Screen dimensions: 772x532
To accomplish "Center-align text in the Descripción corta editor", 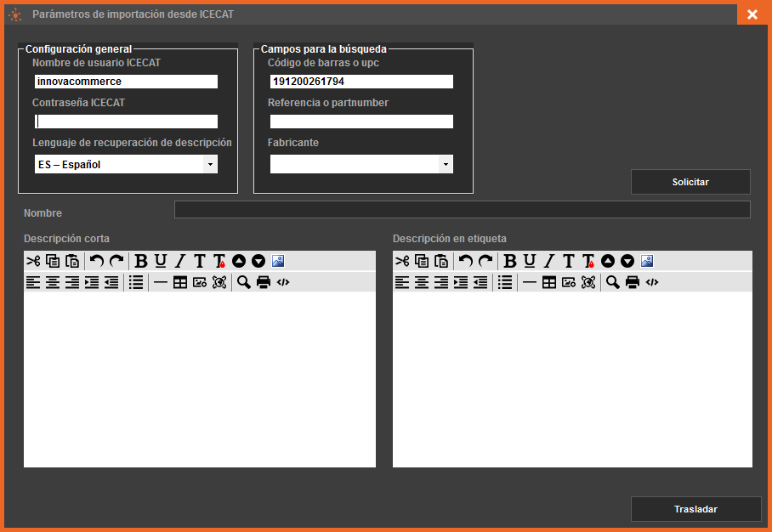I will 53,283.
